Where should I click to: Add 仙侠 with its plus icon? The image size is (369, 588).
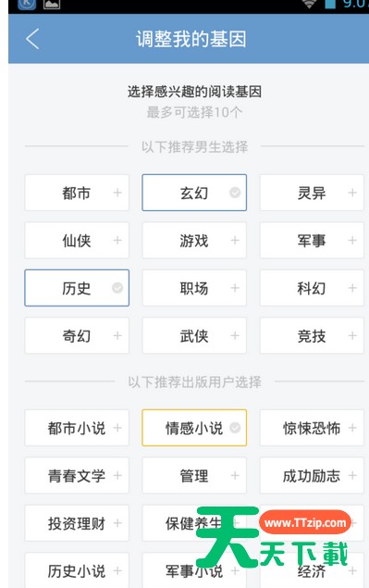click(117, 241)
